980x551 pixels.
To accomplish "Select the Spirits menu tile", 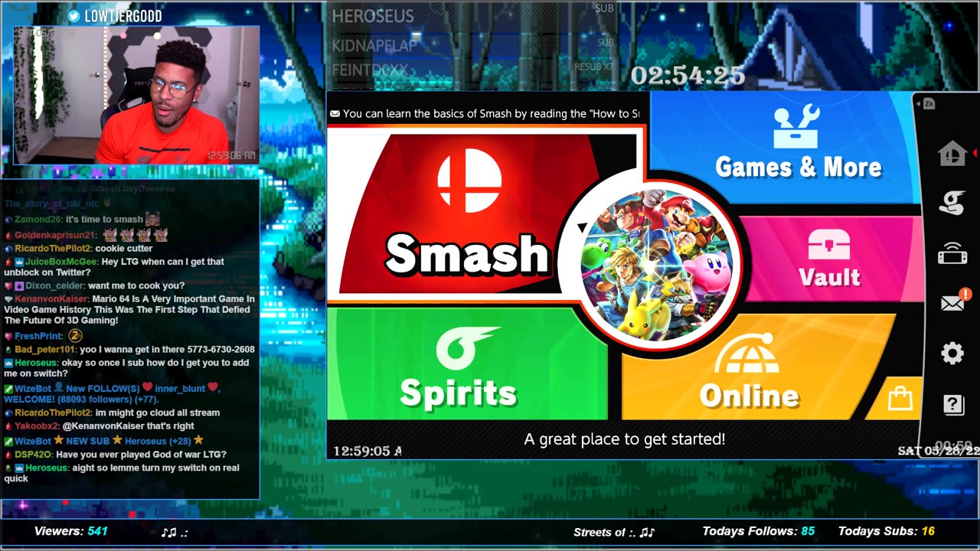I will click(x=467, y=364).
